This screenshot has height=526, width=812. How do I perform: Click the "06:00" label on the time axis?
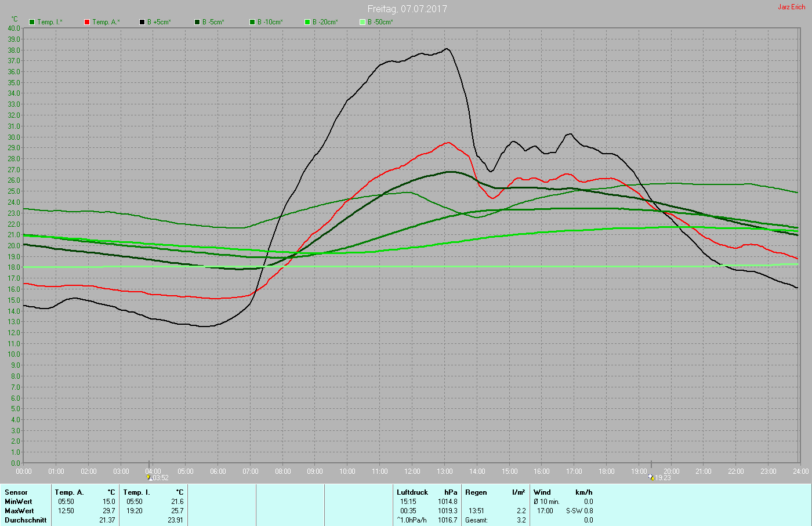click(218, 471)
